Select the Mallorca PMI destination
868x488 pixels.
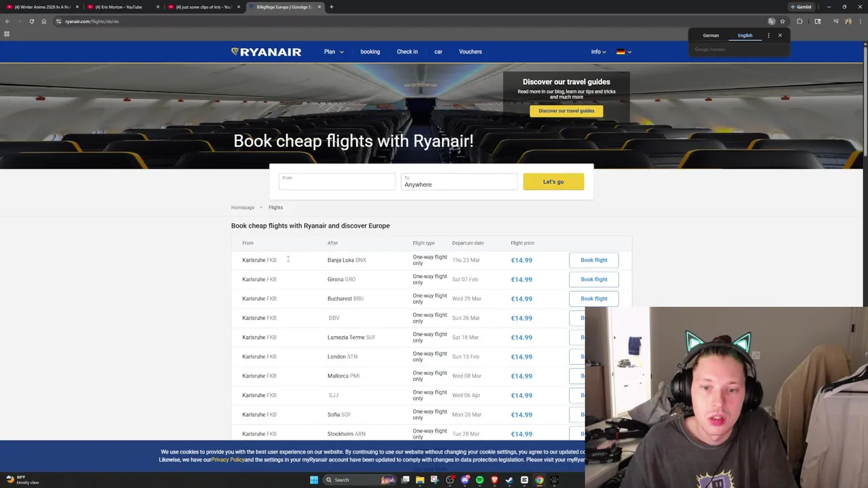coord(343,376)
